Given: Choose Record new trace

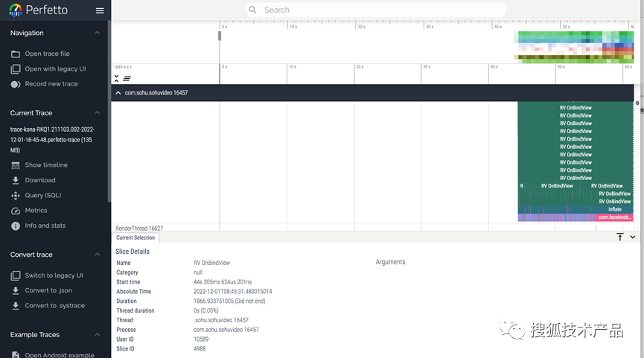Looking at the screenshot, I should coord(51,84).
